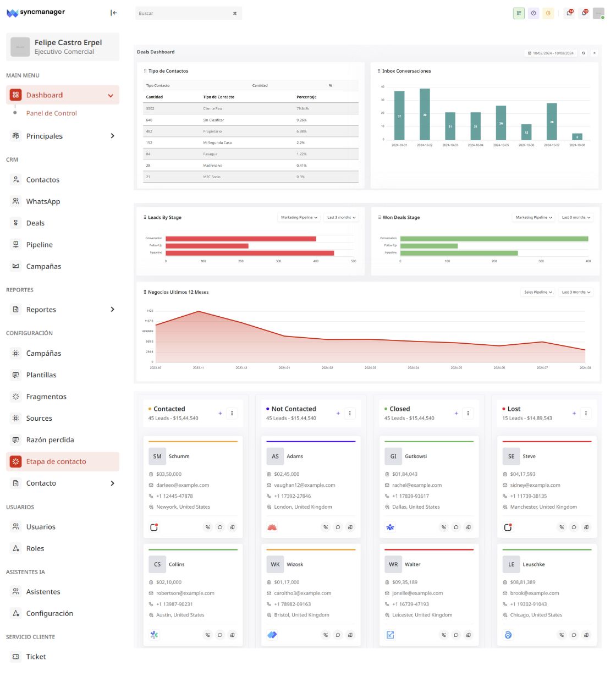Open three-dot menu of Lost column
Viewport: 616px width, 682px height.
tap(586, 413)
